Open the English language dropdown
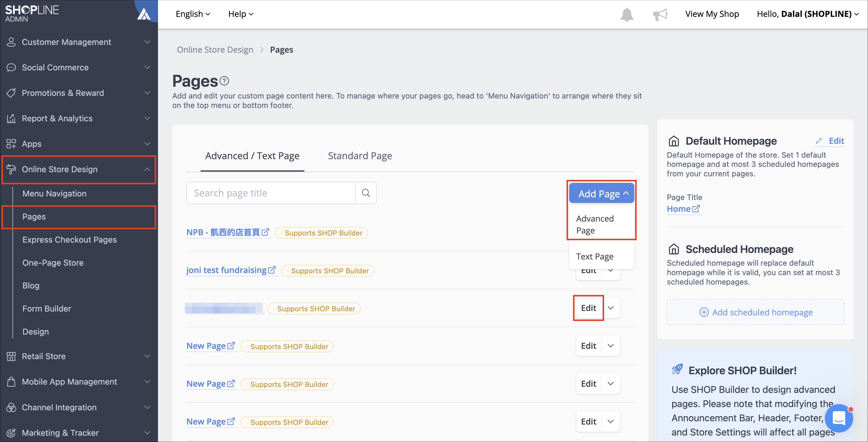Image resolution: width=868 pixels, height=442 pixels. click(x=193, y=14)
